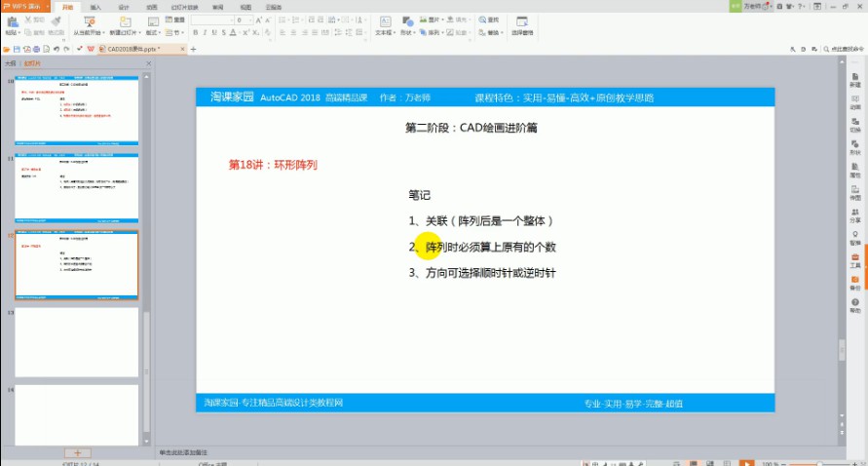Close the CAD2018课件.pptx document tab
This screenshot has width=868, height=466.
point(183,50)
